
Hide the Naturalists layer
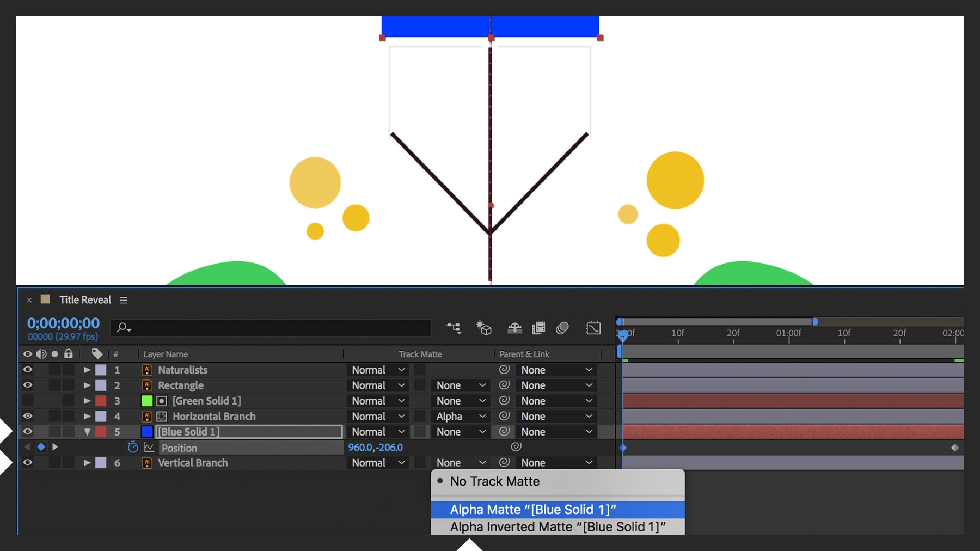click(x=28, y=370)
